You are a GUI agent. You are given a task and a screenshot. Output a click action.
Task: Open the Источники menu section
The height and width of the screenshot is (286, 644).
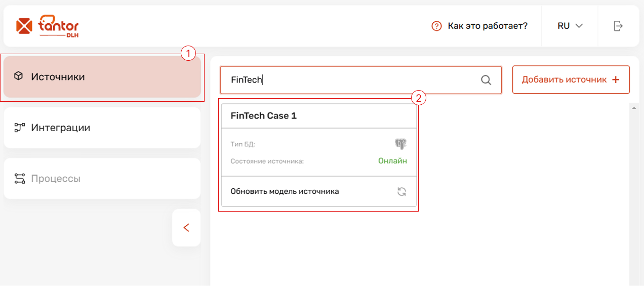pyautogui.click(x=102, y=77)
